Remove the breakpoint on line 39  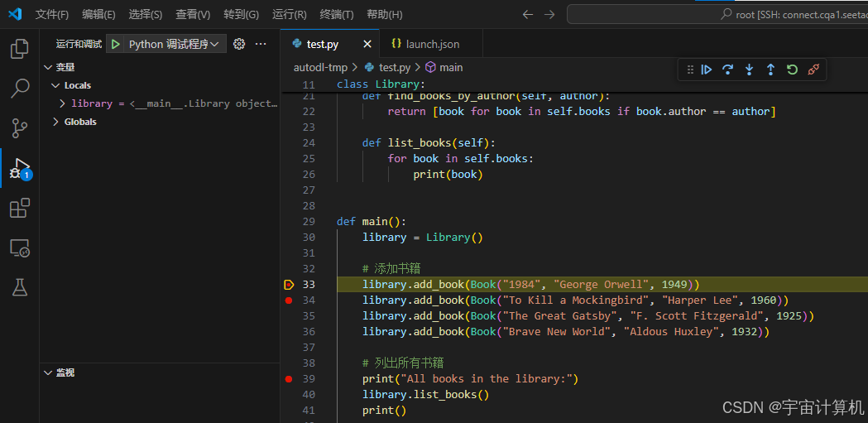coord(288,379)
